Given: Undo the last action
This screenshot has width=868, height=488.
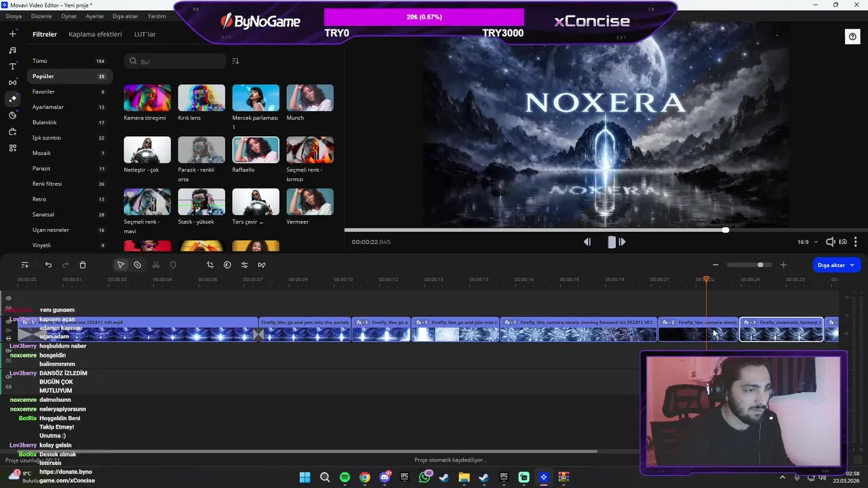Looking at the screenshot, I should pyautogui.click(x=48, y=265).
